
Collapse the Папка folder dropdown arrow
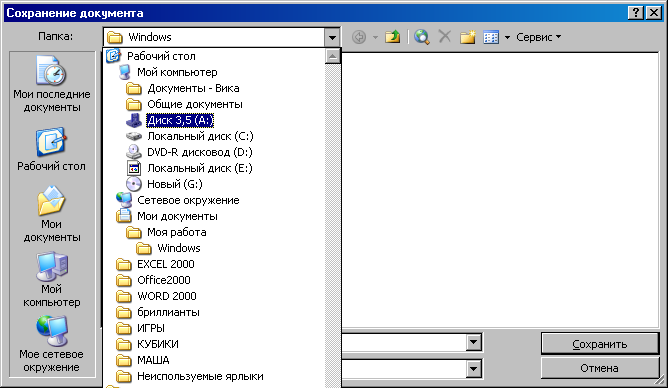(x=332, y=37)
